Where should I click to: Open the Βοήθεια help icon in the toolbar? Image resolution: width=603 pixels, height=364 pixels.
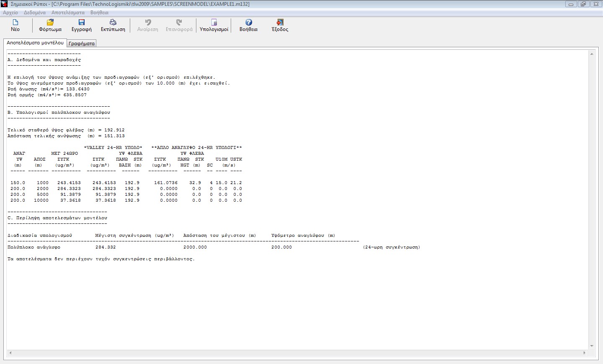(248, 23)
